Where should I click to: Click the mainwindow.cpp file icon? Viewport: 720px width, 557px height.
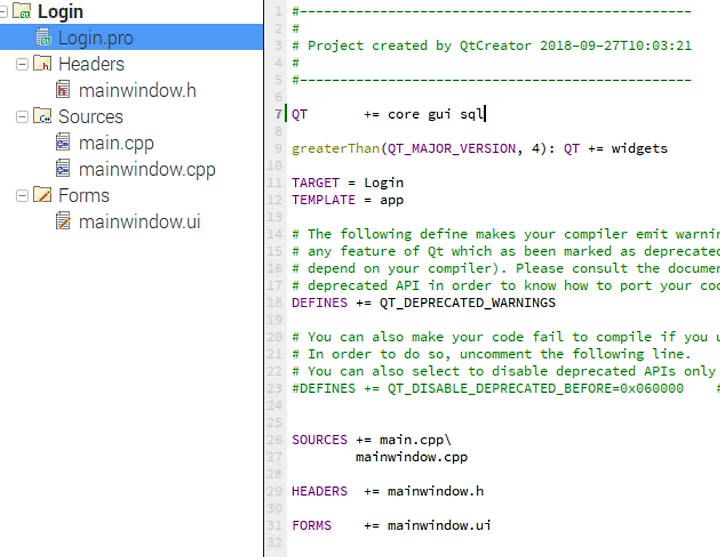63,168
